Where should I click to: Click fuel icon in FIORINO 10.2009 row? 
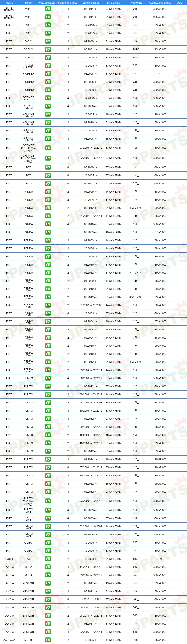(48, 90)
